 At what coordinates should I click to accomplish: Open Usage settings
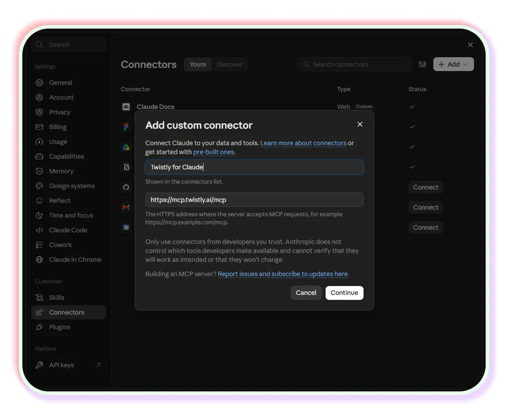[x=68, y=142]
